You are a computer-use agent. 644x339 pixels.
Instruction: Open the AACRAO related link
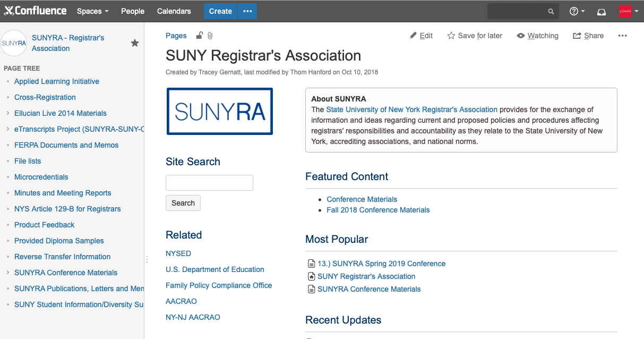(181, 301)
